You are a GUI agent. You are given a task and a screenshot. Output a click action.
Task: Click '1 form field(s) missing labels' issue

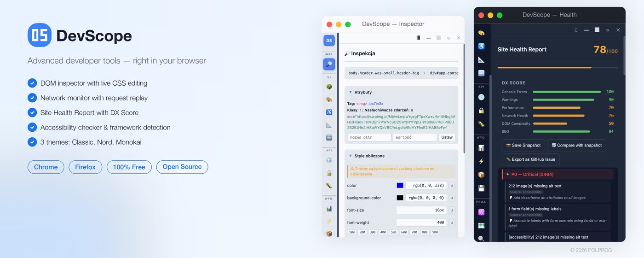pos(558,217)
